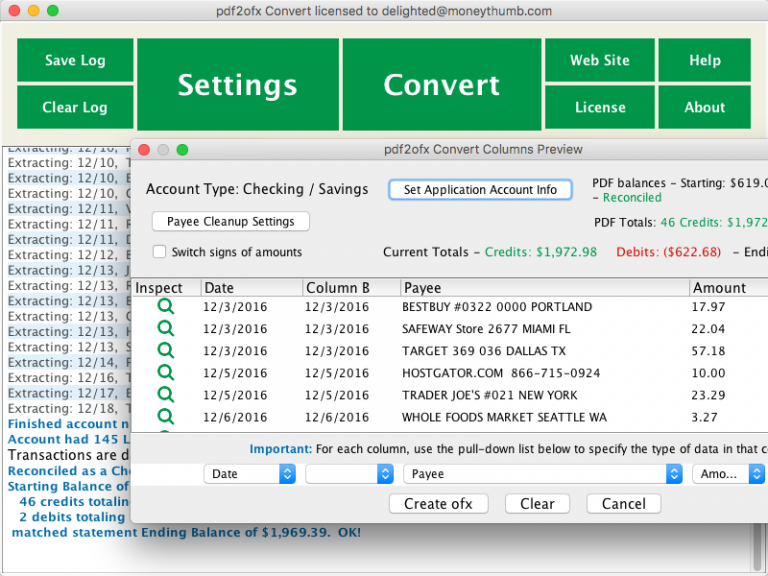This screenshot has height=576, width=768.
Task: Select amount 57.18 cell
Action: click(708, 351)
